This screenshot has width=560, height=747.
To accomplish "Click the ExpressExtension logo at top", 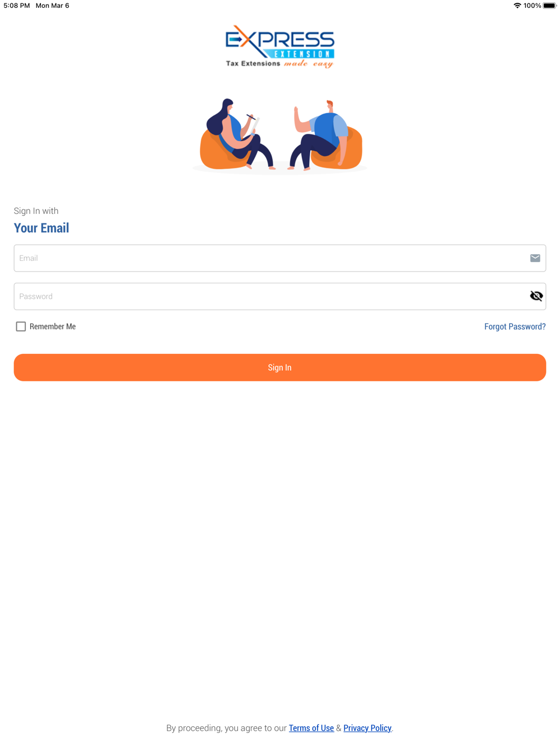I will (280, 46).
